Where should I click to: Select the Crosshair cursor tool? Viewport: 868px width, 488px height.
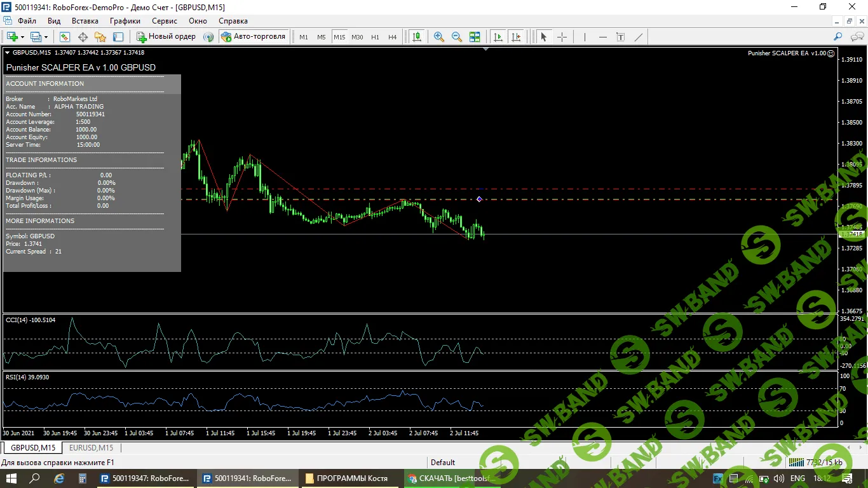(x=562, y=37)
